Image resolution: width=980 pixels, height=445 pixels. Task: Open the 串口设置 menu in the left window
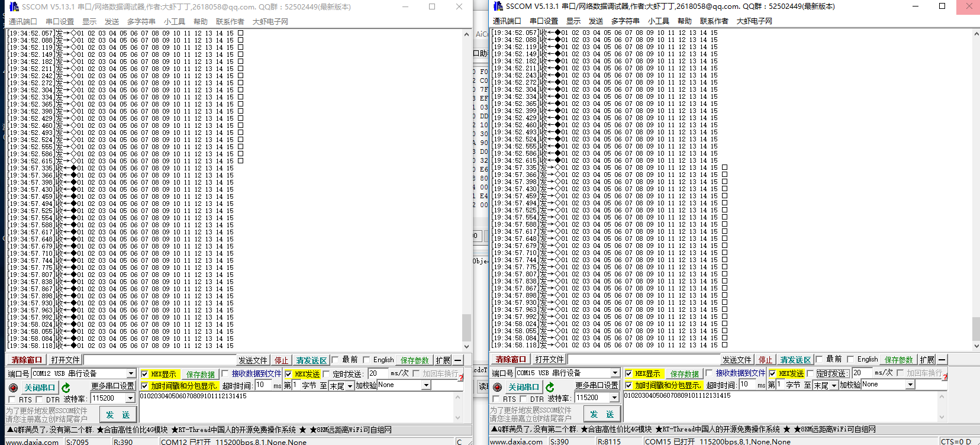point(60,21)
